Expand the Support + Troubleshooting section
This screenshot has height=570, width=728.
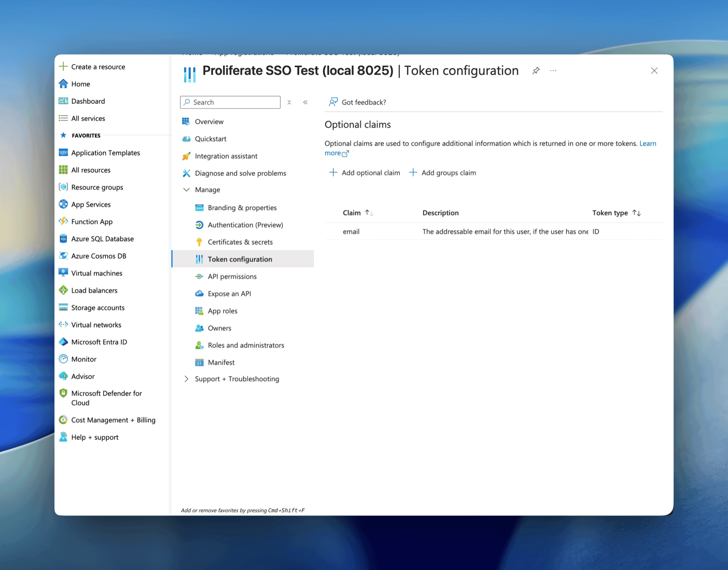coord(186,379)
